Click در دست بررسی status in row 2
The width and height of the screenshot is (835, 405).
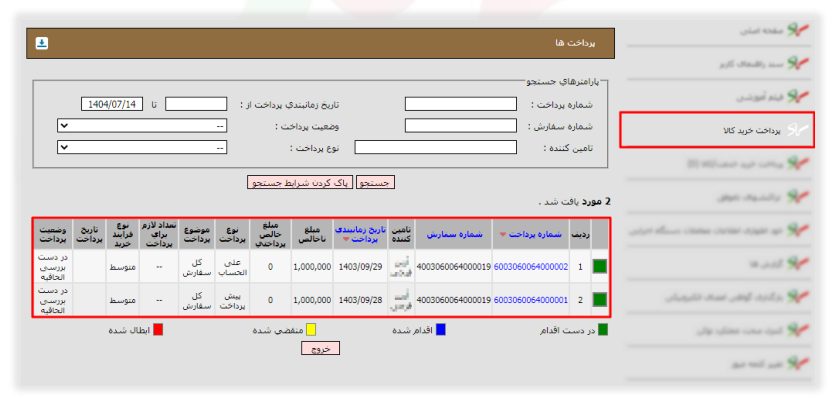tap(53, 300)
